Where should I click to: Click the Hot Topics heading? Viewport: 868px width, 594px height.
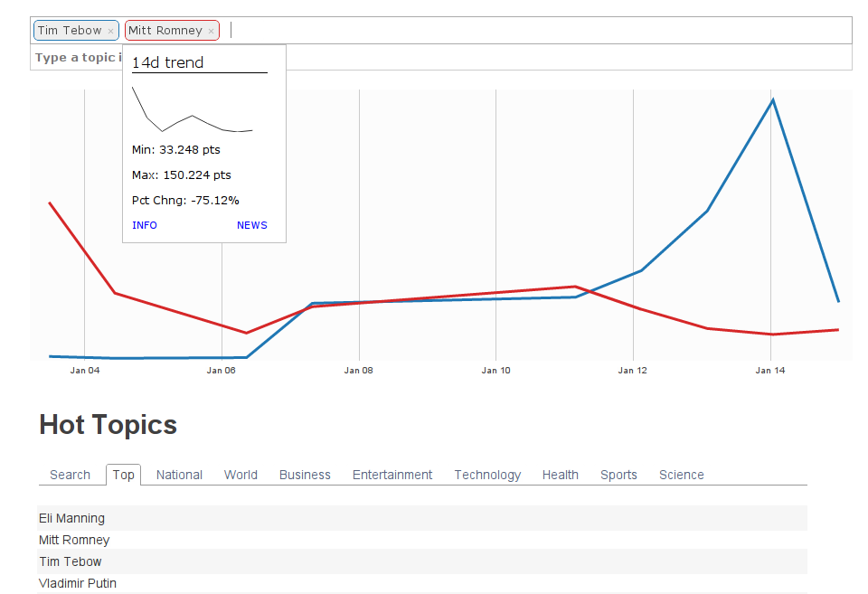click(x=108, y=425)
